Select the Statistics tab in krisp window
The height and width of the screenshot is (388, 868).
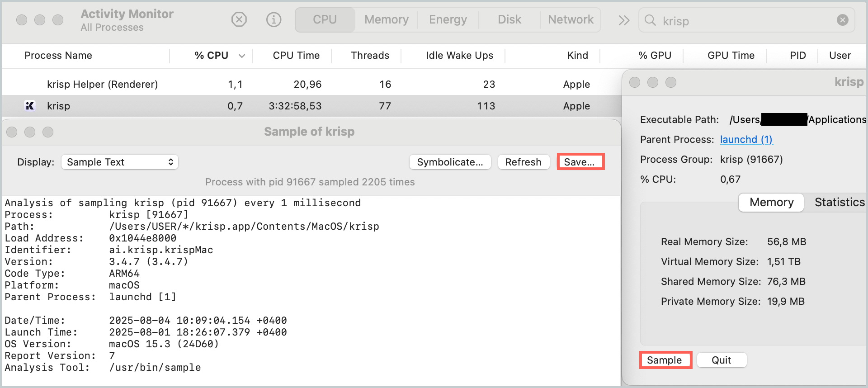pyautogui.click(x=839, y=202)
